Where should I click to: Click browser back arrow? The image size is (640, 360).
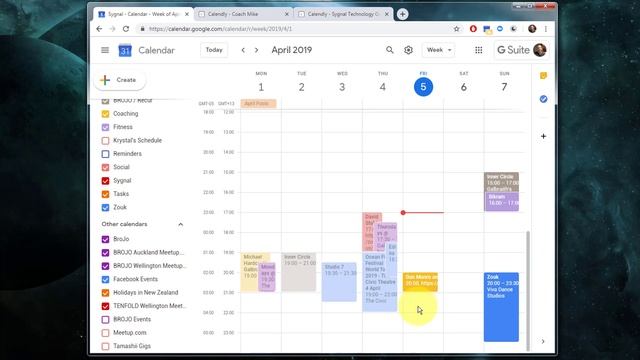tap(99, 29)
